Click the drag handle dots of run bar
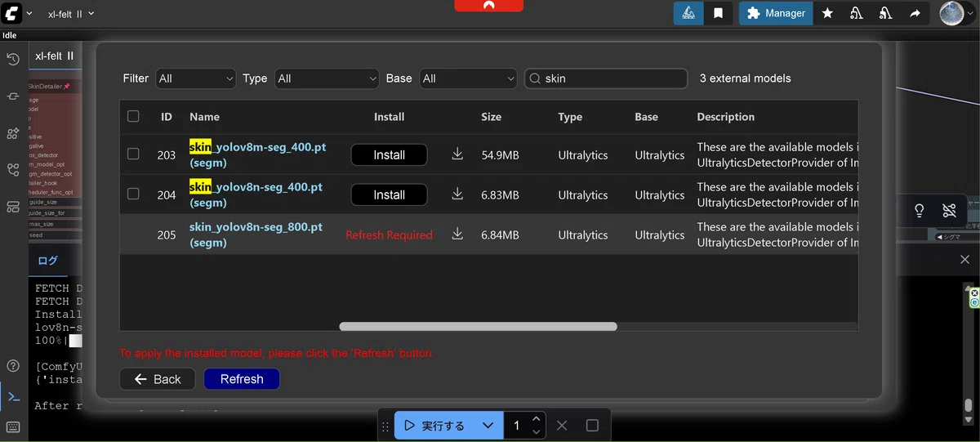This screenshot has height=442, width=980. coord(385,426)
